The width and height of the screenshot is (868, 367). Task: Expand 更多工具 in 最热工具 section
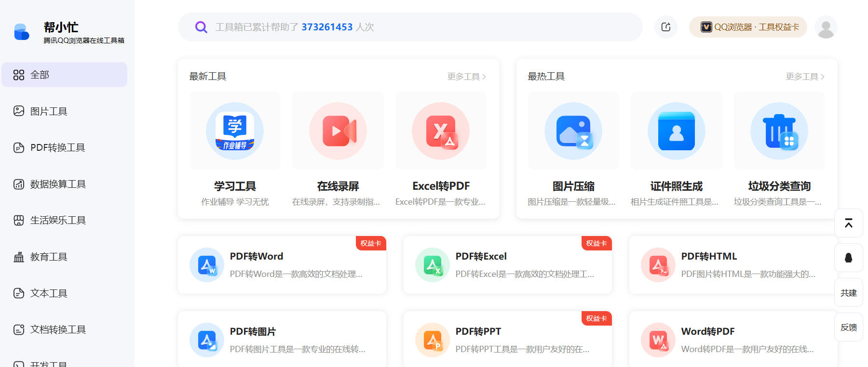(x=805, y=77)
